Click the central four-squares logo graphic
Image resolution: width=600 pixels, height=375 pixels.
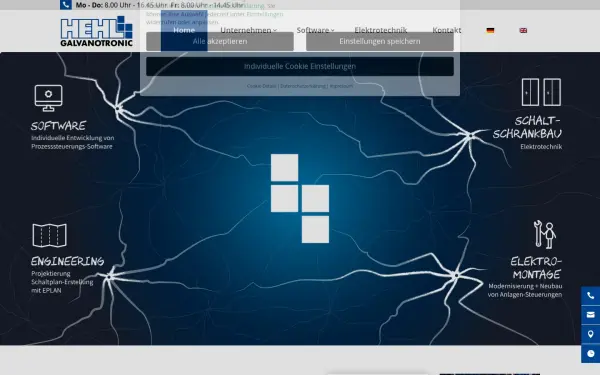(x=300, y=198)
